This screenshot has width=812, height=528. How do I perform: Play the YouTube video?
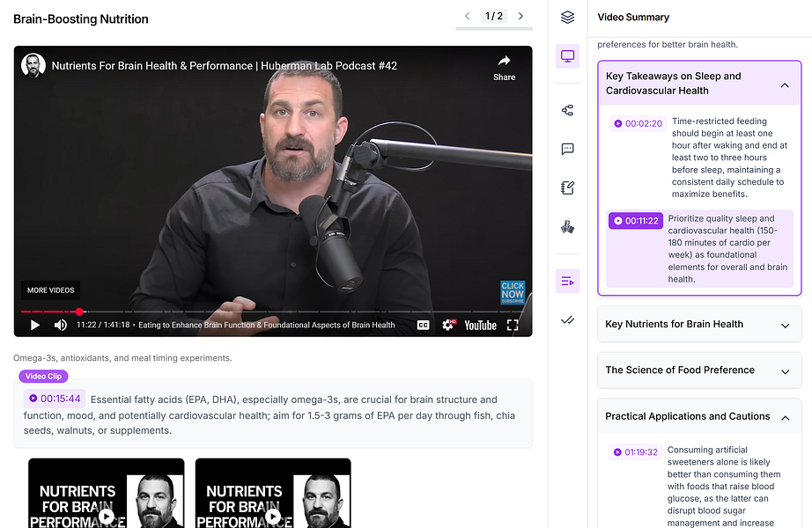34,325
